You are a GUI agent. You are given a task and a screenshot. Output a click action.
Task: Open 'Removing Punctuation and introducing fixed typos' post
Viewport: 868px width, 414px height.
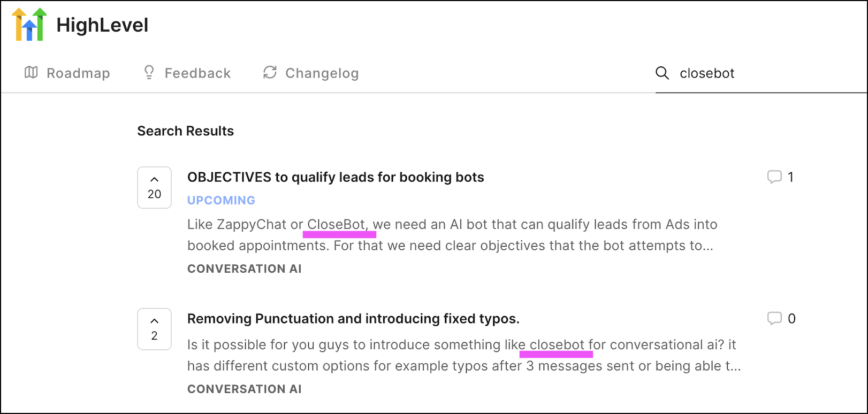(353, 319)
